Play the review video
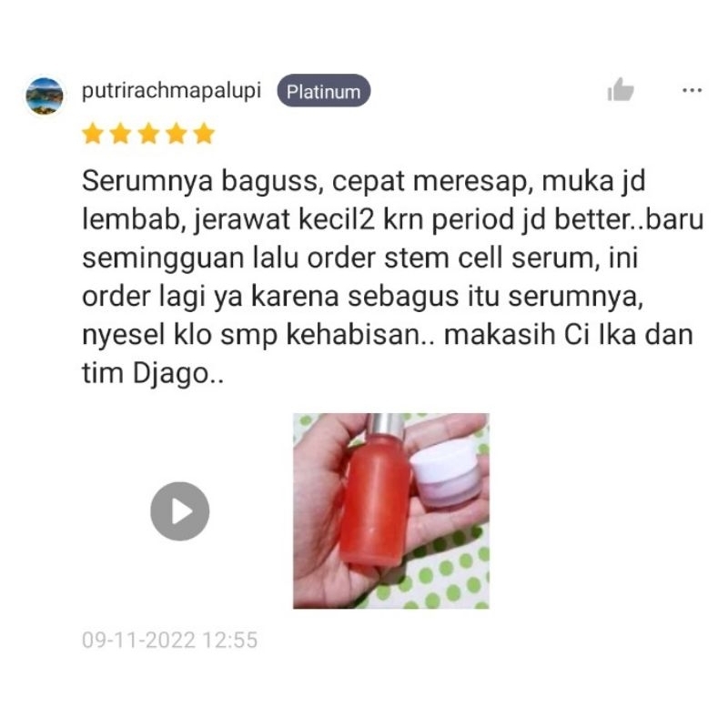Screen dimensions: 728x728 [180, 511]
